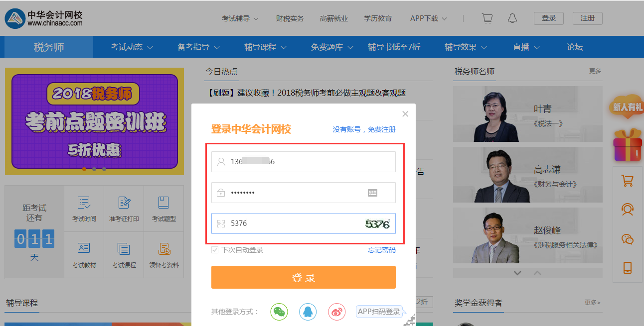Click the chinaacc.com site logo
The image size is (644, 326).
[44, 18]
